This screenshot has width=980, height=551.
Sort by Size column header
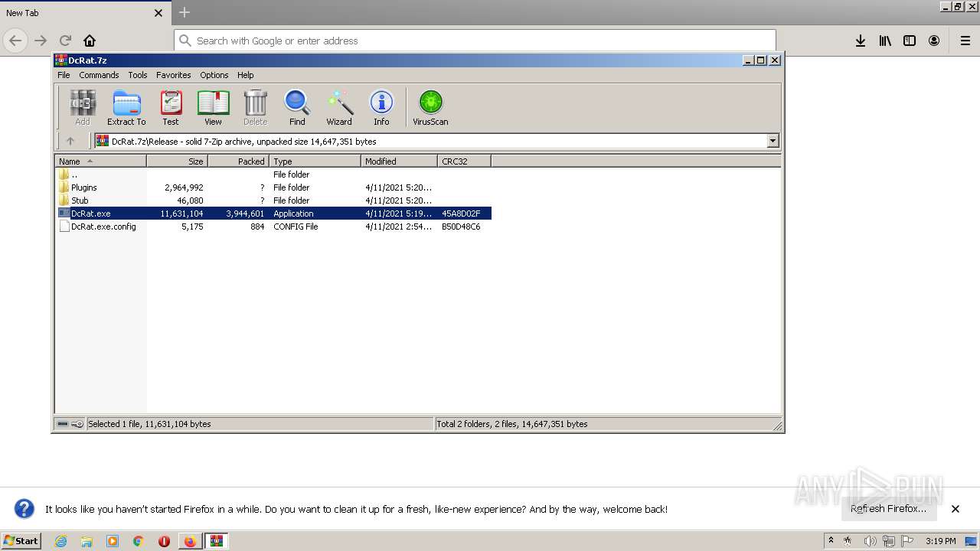[177, 161]
